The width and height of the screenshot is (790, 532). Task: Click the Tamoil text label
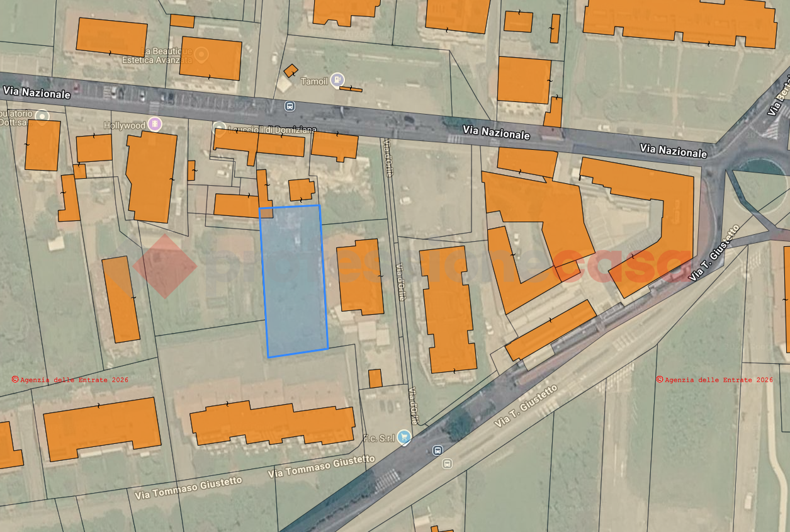pos(314,82)
